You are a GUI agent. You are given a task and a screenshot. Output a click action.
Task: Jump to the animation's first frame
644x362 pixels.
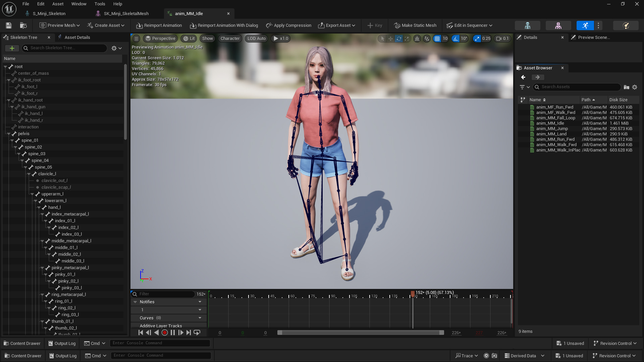click(x=141, y=333)
